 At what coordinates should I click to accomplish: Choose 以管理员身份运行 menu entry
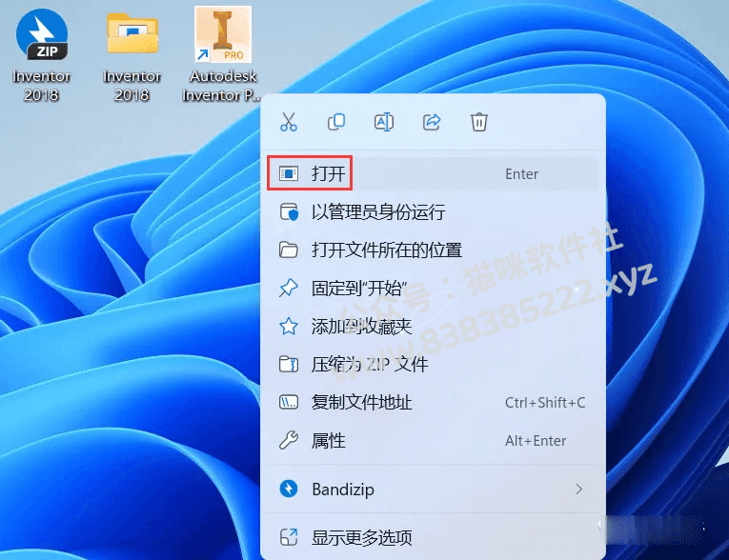pos(433,212)
